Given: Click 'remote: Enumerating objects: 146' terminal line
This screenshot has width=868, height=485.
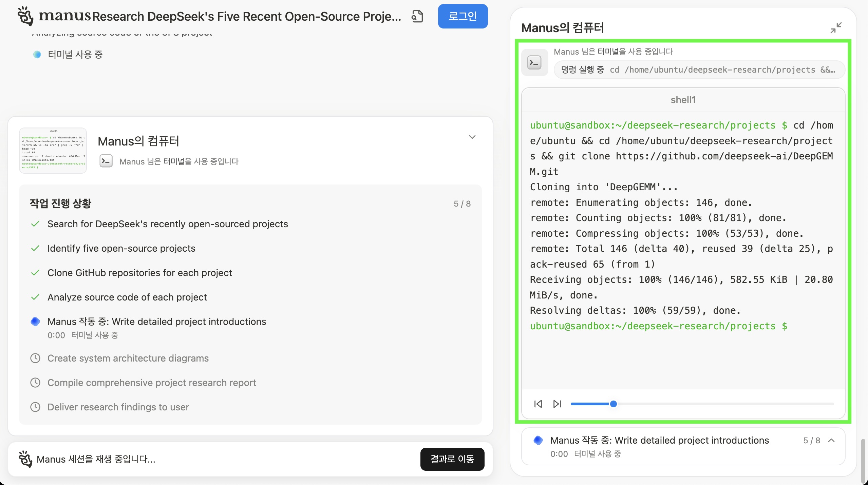Looking at the screenshot, I should tap(641, 203).
